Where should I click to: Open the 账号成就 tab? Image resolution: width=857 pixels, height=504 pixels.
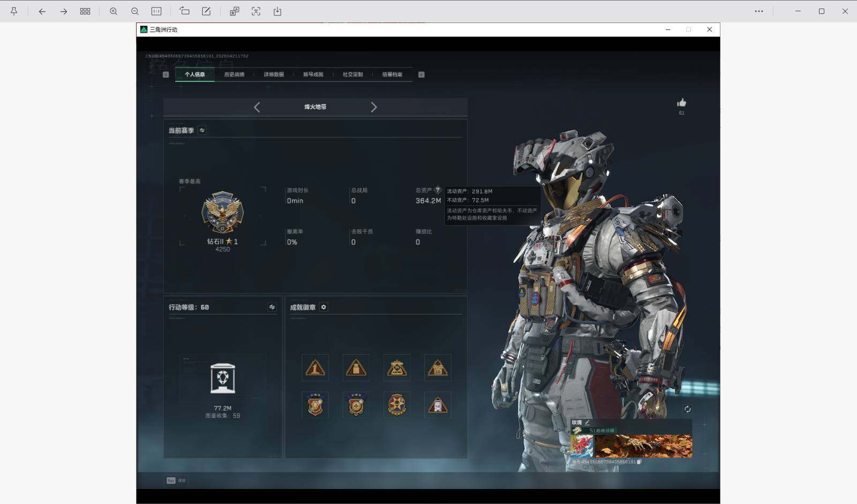click(x=313, y=74)
